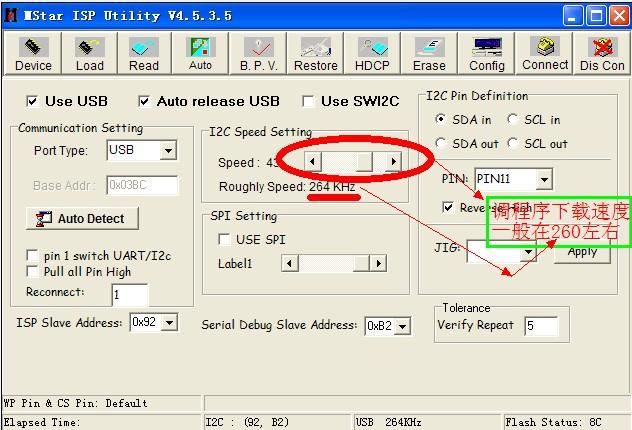632x430 pixels.
Task: Click the Auto Detect button
Action: tap(82, 218)
